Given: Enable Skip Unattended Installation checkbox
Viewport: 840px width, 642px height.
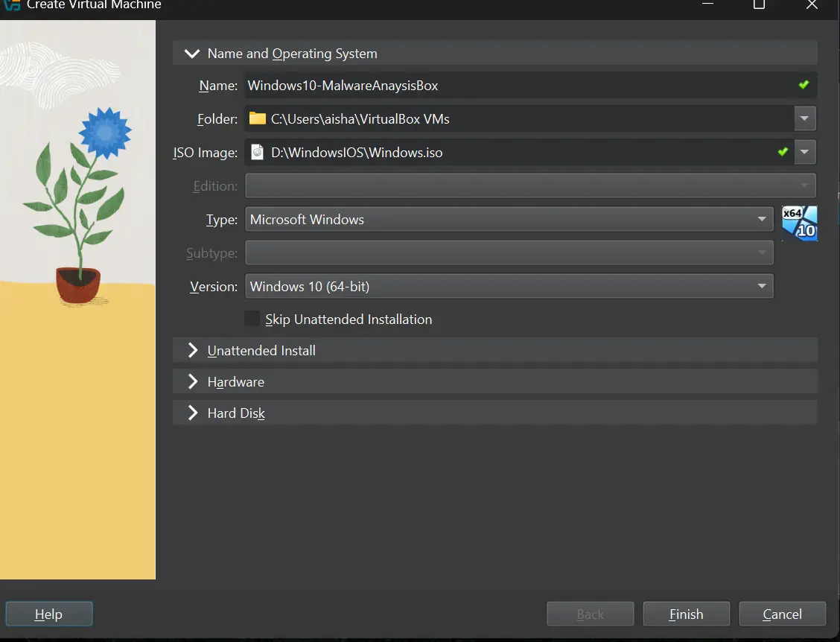Looking at the screenshot, I should pyautogui.click(x=252, y=319).
